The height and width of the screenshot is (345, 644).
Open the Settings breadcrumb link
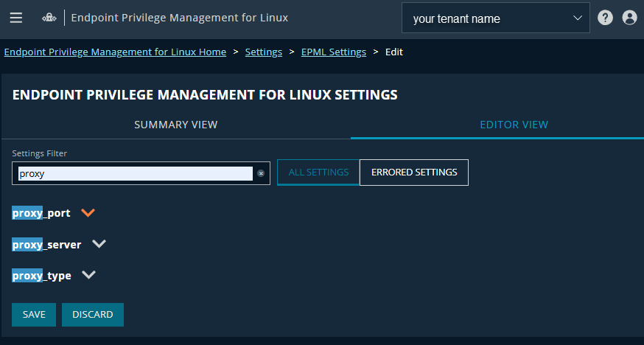coord(264,52)
